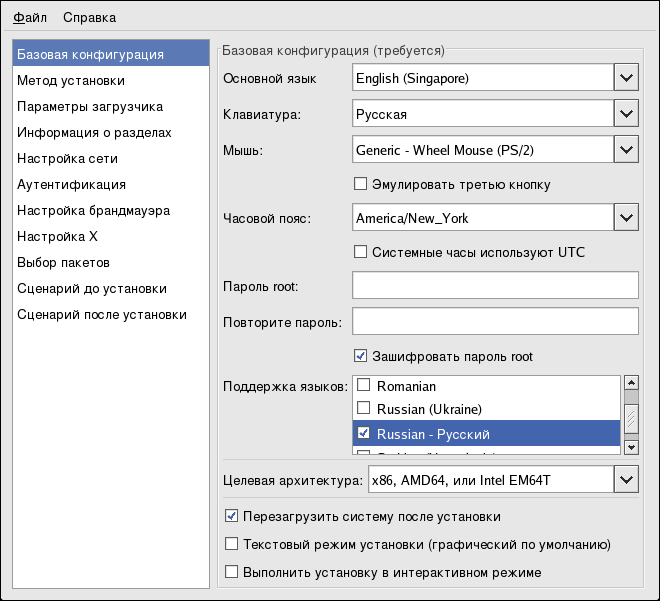Uncheck Зашифровать пароль root
The image size is (660, 601).
point(361,356)
